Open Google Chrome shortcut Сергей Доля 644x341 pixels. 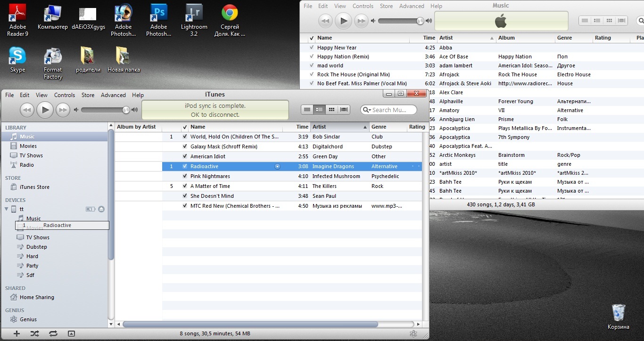[x=230, y=20]
